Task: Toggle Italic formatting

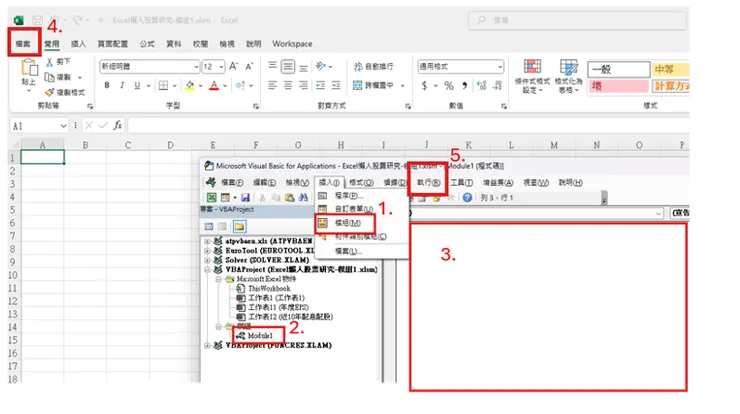Action: click(x=122, y=85)
